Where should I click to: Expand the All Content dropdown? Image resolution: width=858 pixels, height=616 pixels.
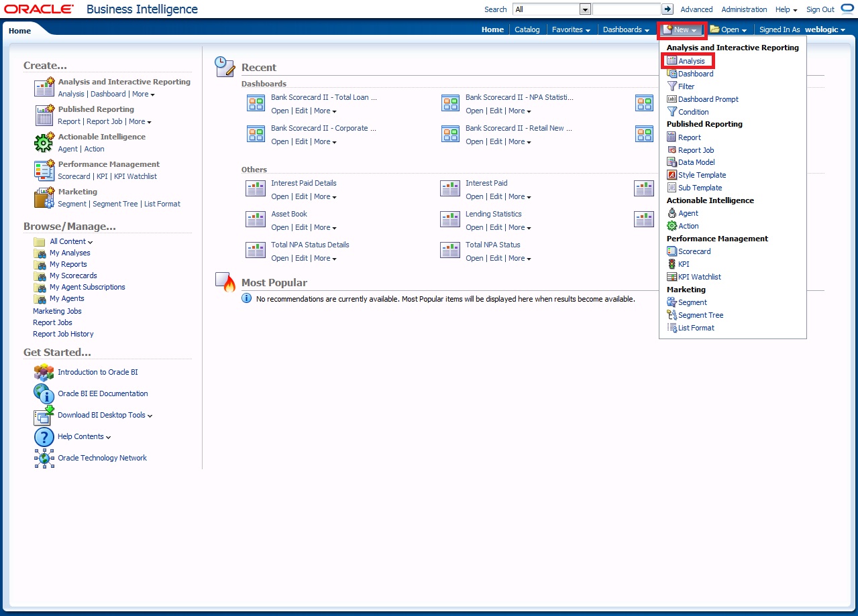coord(71,242)
